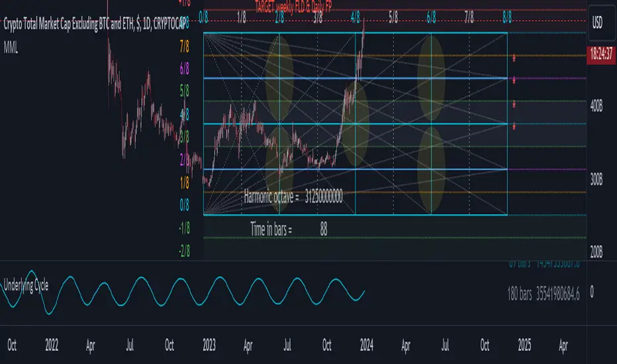Click the 2024 label on time axis
617x364 pixels.
(366, 345)
